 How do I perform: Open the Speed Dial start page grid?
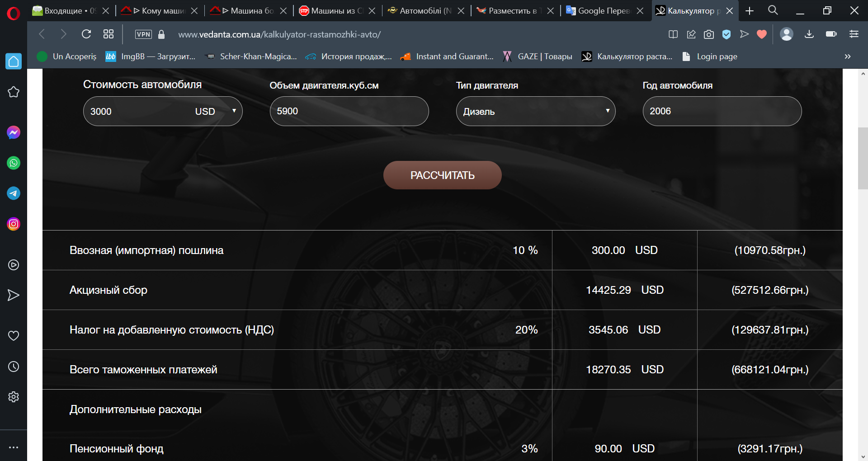click(108, 34)
